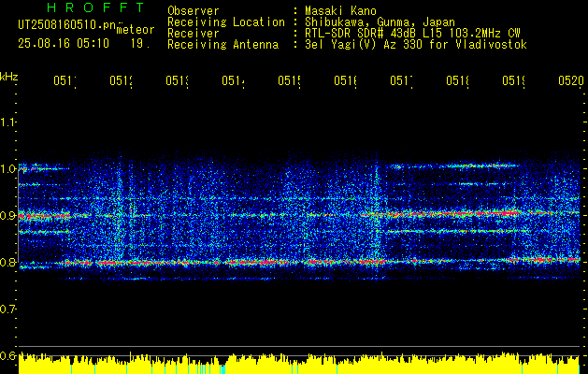Click the RTL-SDR SDR# receiver details
Viewport: 588px width, 374px height.
412,34
